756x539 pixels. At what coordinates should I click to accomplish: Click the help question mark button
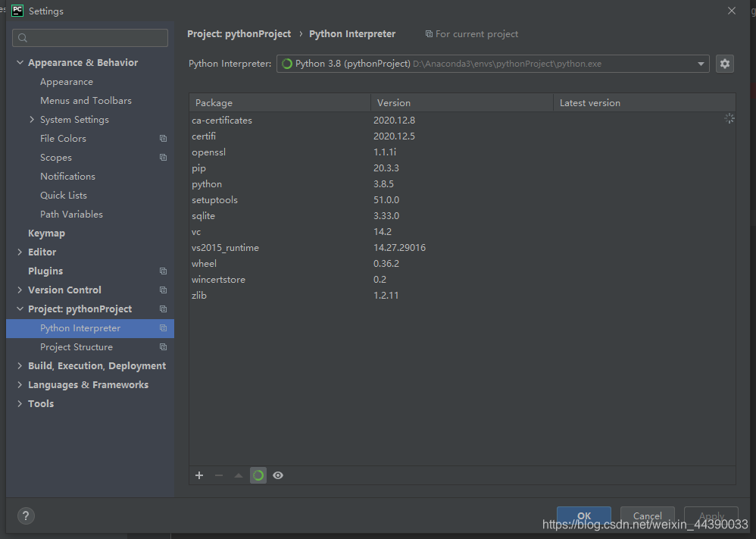26,515
